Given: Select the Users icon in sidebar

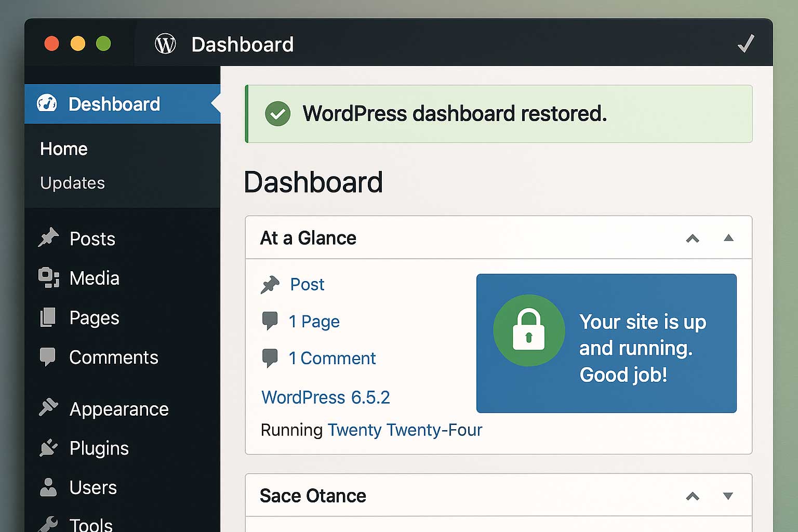Looking at the screenshot, I should pyautogui.click(x=48, y=487).
